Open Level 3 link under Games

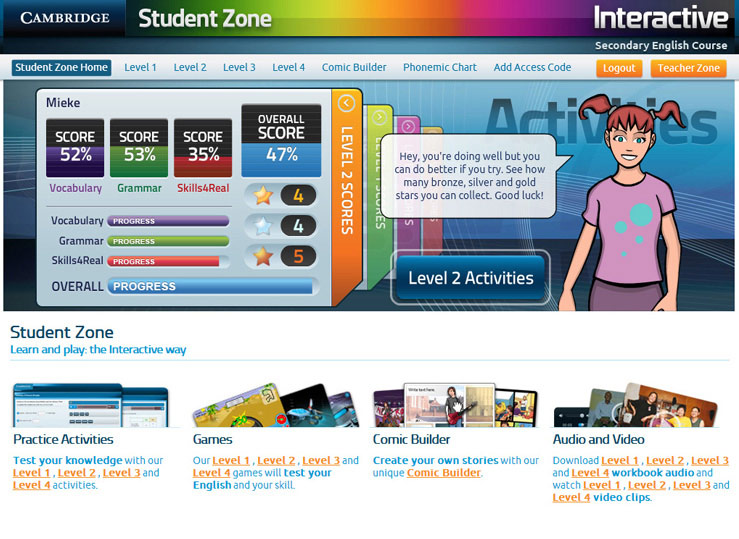point(321,460)
